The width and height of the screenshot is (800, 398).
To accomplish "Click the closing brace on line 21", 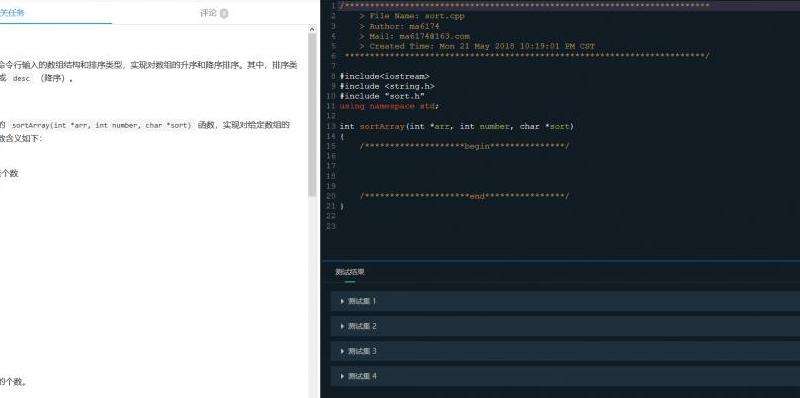I will click(342, 206).
